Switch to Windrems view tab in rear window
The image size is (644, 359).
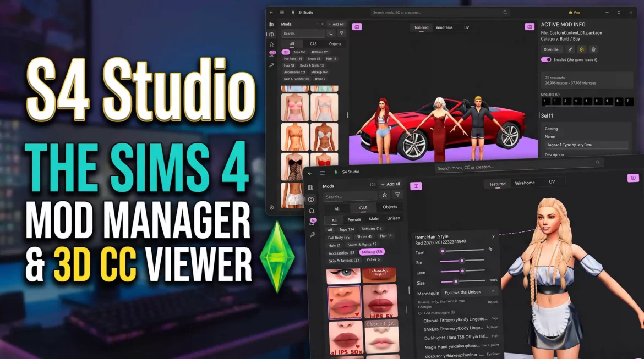444,27
